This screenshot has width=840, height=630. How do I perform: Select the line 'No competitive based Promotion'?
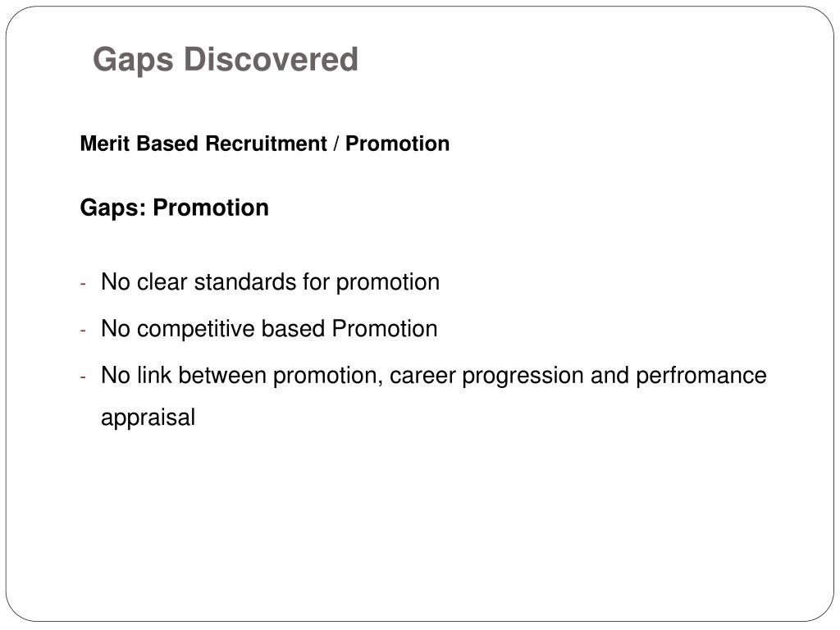point(269,329)
